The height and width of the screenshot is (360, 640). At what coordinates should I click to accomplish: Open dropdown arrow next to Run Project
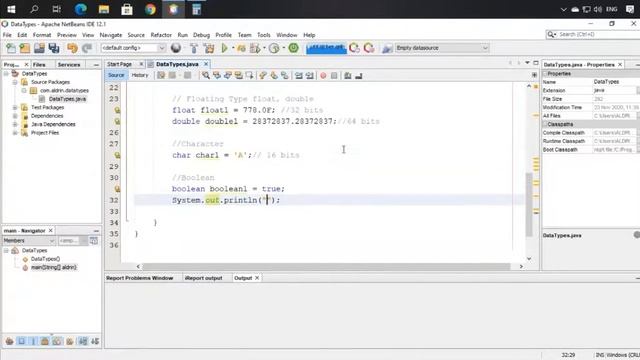233,48
